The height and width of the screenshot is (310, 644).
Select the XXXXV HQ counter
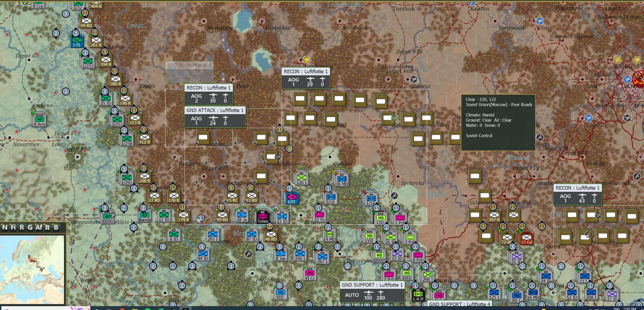[x=379, y=256]
